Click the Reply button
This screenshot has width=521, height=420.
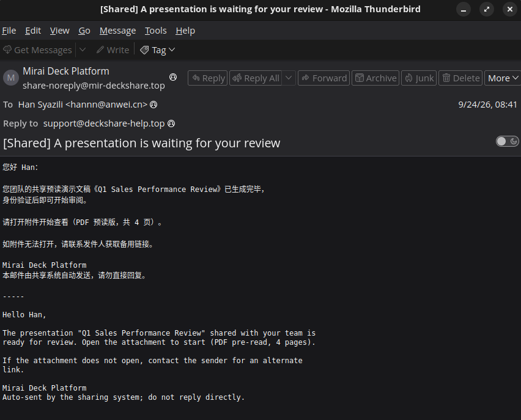208,78
